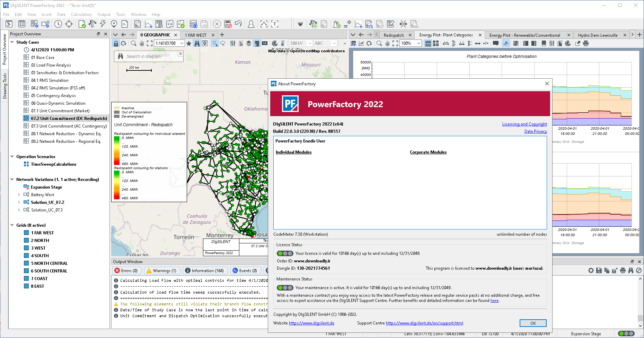Toggle the Errors (0) output filter
Viewport: 644px width, 338px height.
(x=126, y=271)
